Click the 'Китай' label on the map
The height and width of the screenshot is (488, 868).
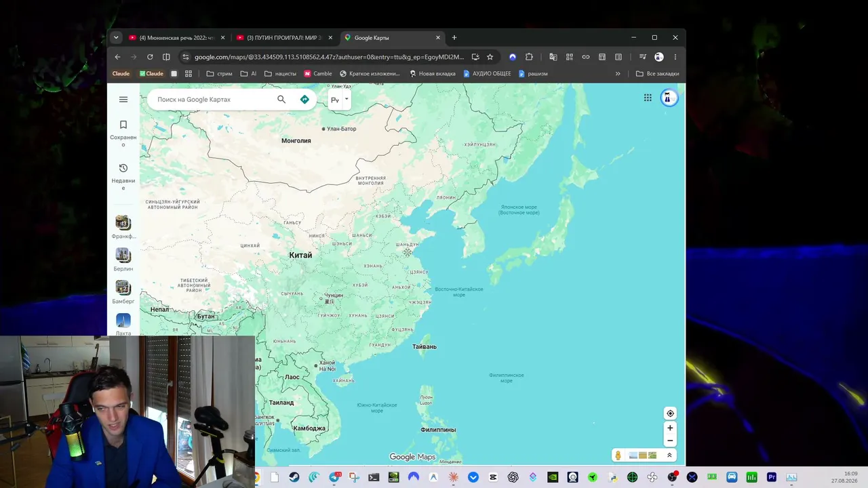tap(300, 256)
